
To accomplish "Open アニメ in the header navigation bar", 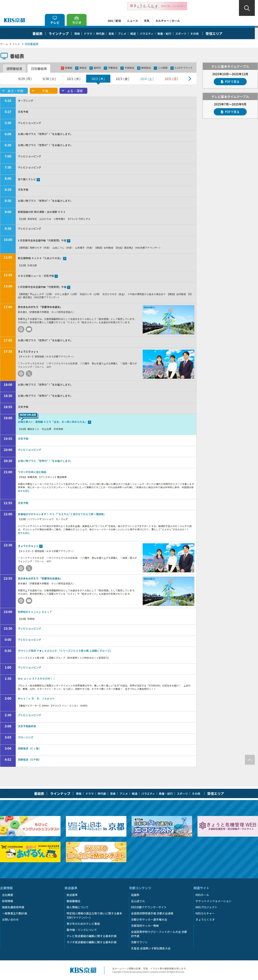I will 122,34.
